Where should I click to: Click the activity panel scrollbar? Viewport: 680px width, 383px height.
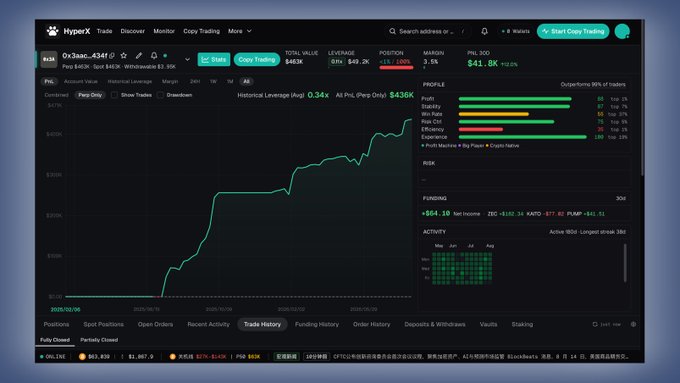click(625, 263)
